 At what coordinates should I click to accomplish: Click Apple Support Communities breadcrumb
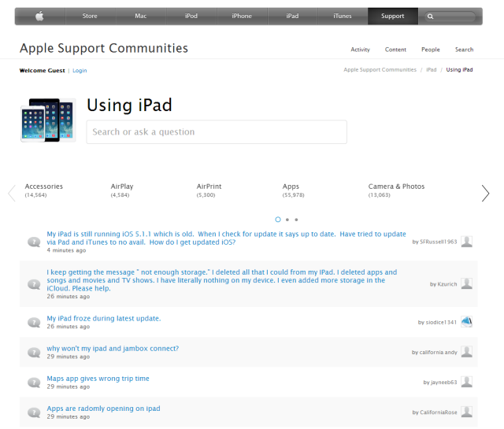pyautogui.click(x=380, y=70)
